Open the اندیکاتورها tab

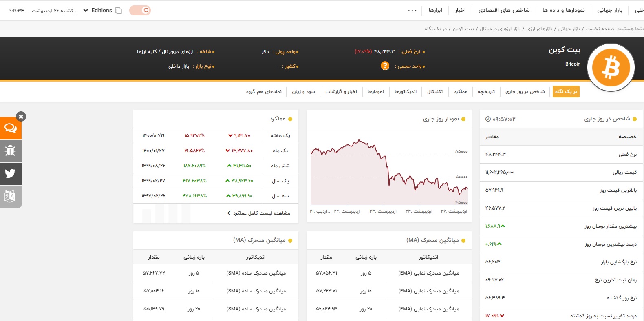(x=405, y=92)
